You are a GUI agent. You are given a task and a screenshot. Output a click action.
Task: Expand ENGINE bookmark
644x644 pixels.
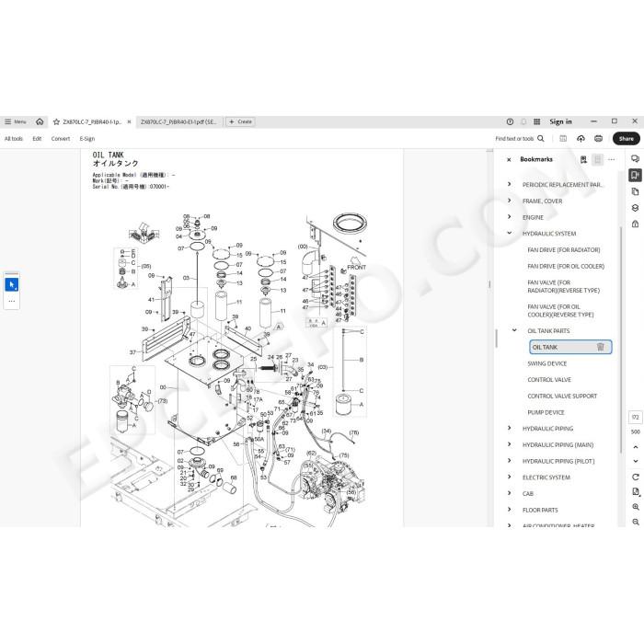coord(510,217)
